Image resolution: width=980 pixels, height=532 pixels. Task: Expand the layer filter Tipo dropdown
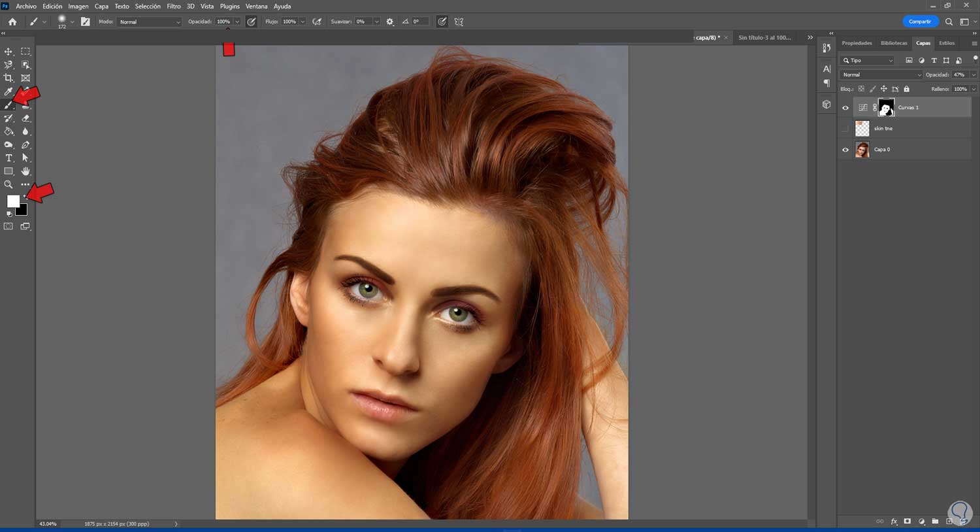click(868, 61)
